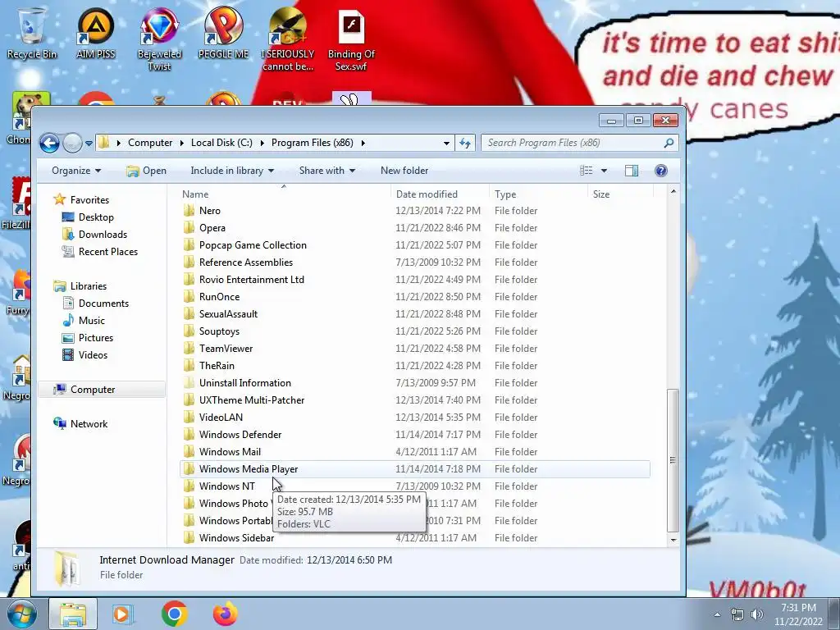Open Google Chrome from the taskbar

coord(174,614)
